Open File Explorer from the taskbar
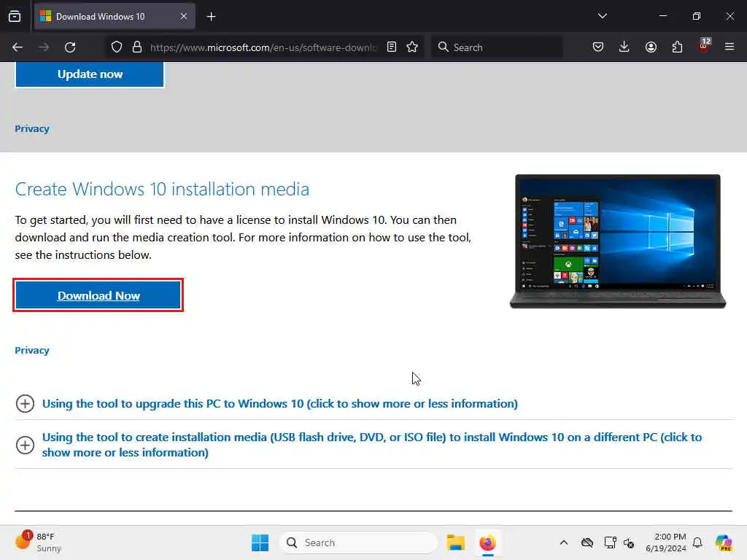This screenshot has width=747, height=560. click(455, 542)
